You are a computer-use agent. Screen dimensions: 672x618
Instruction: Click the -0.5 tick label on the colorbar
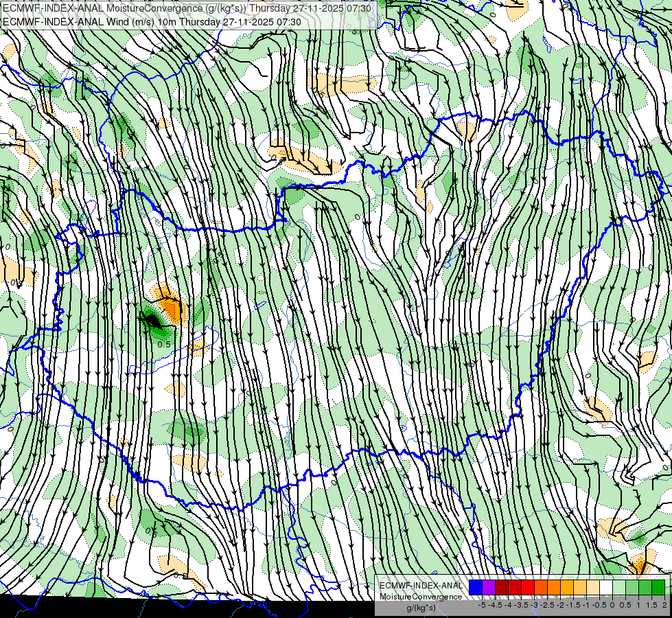(x=599, y=605)
